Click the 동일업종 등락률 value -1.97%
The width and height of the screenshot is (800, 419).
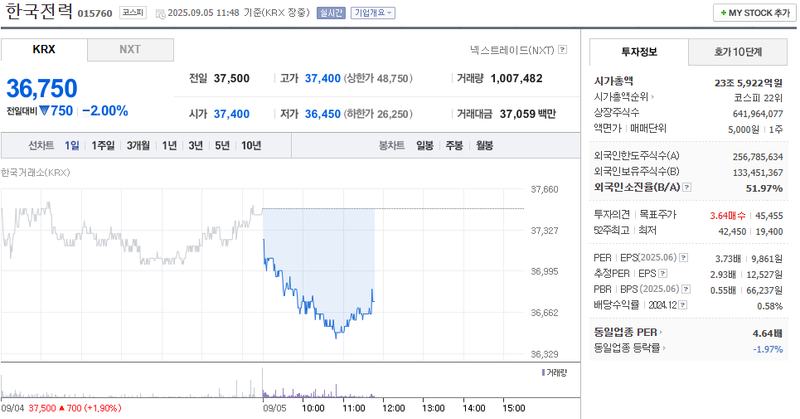pos(768,349)
